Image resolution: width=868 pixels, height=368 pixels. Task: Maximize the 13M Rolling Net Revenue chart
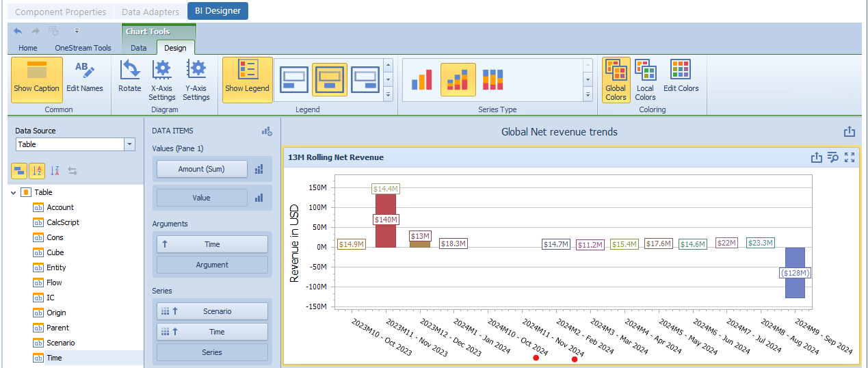pyautogui.click(x=850, y=157)
